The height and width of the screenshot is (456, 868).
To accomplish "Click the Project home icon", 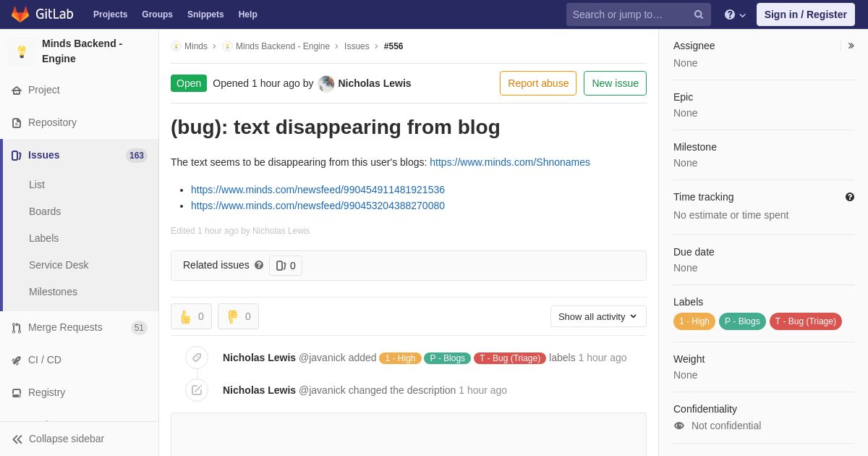I will tap(17, 90).
